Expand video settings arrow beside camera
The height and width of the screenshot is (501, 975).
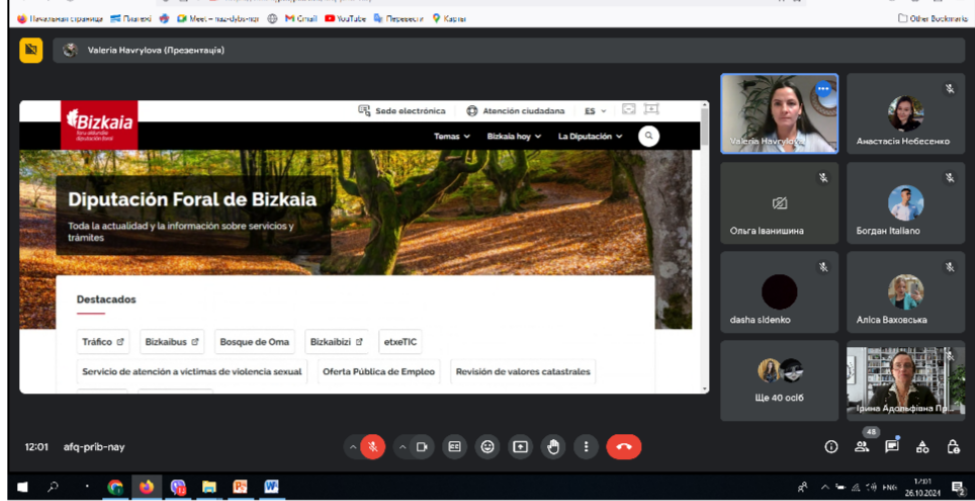[402, 446]
